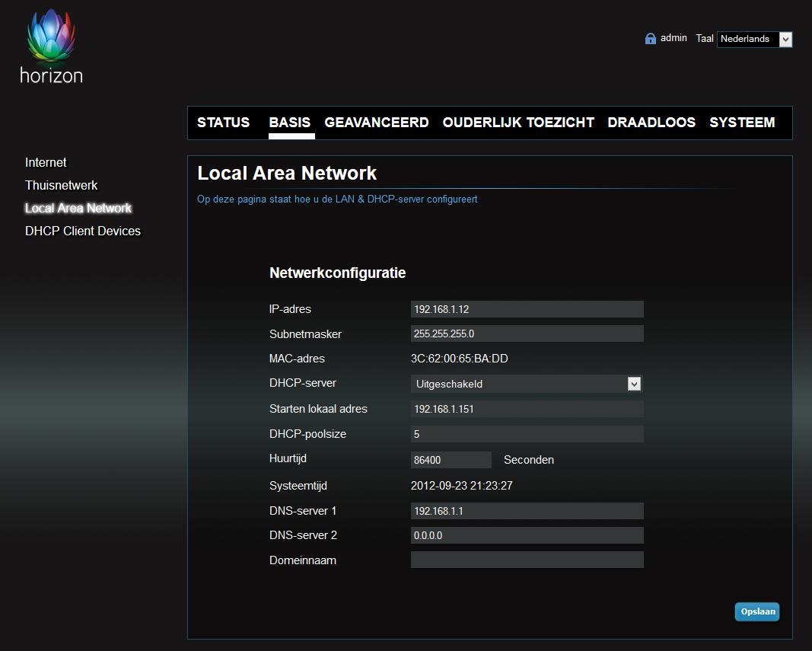Focus the Huurtijd seconds field
This screenshot has width=812, height=651.
(451, 460)
